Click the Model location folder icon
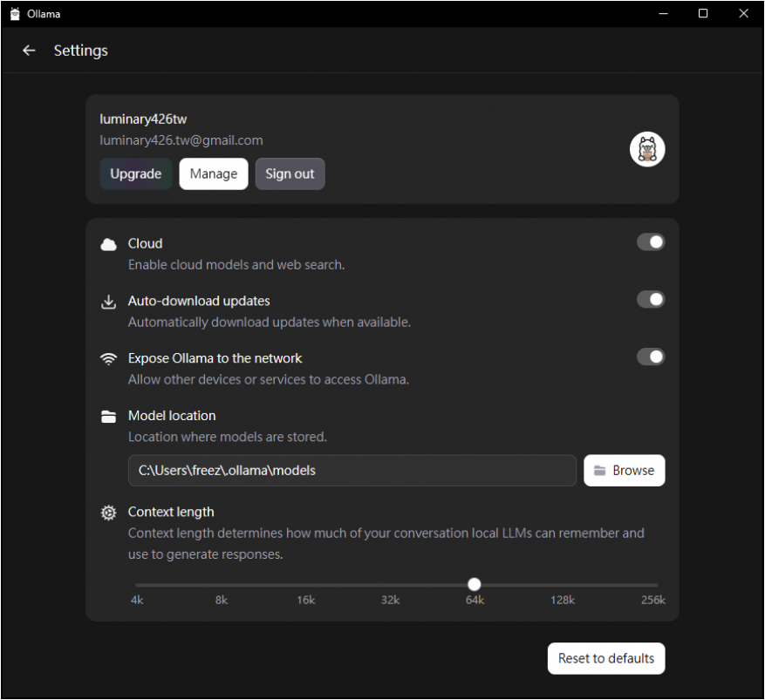 (x=108, y=417)
